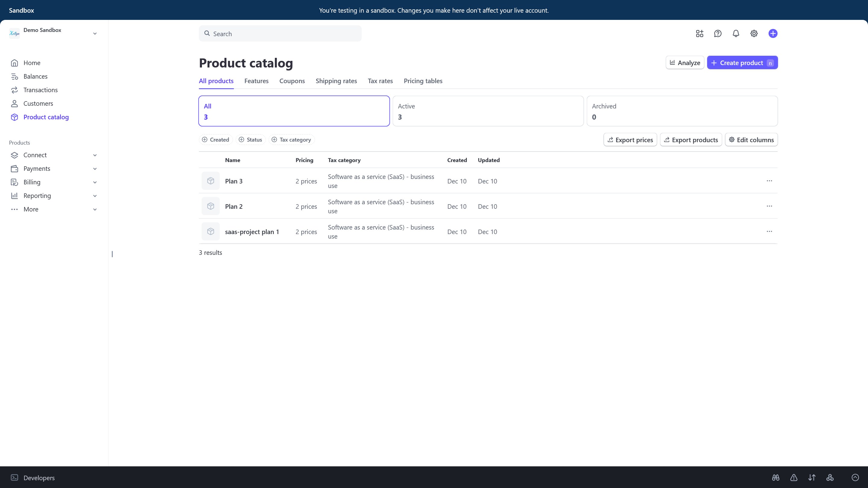This screenshot has width=868, height=488.
Task: Click the Developers terminal icon
Action: click(x=14, y=477)
